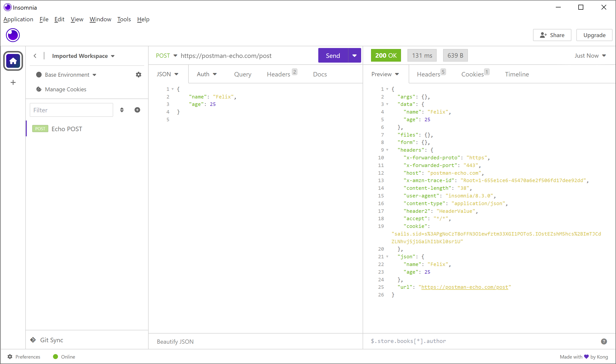This screenshot has width=616, height=364.
Task: Select the Auth tab in request panel
Action: (206, 74)
